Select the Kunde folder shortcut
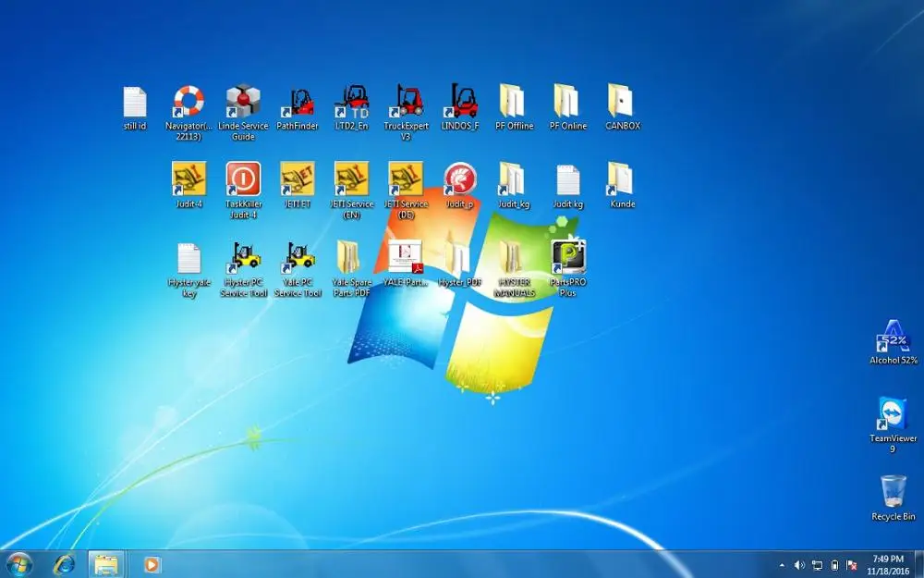Image resolution: width=924 pixels, height=578 pixels. tap(620, 178)
